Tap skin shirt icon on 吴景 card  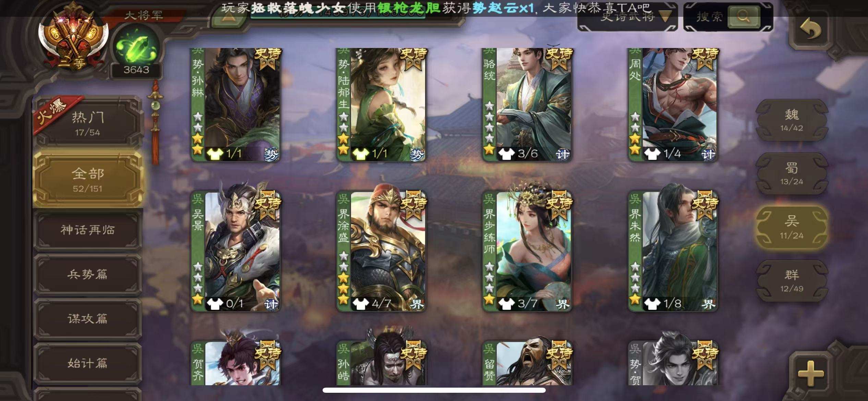click(215, 304)
